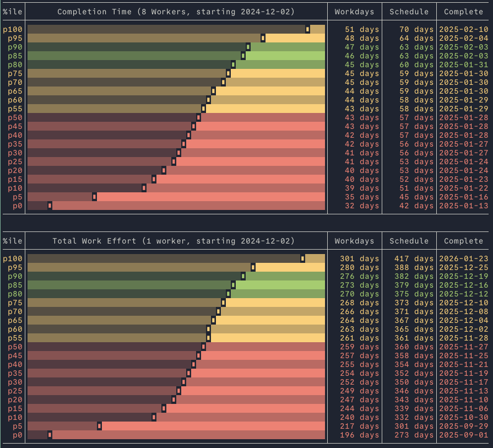Click the '365 days' schedule value
Image resolution: width=493 pixels, height=448 pixels.
pyautogui.click(x=414, y=330)
